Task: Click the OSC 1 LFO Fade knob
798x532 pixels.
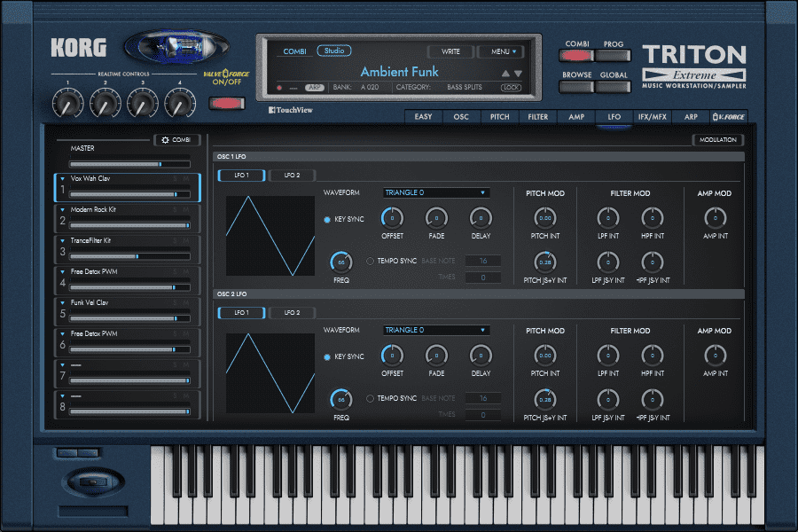Action: 436,218
